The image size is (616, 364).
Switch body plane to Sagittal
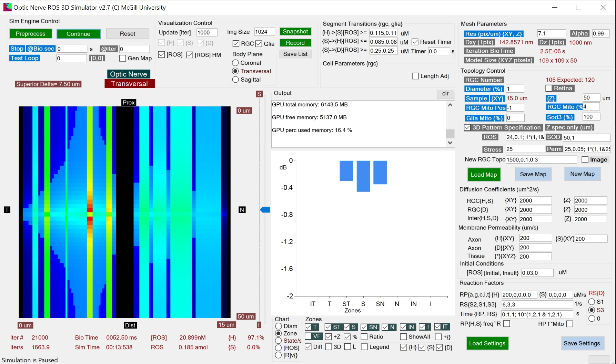tap(236, 80)
